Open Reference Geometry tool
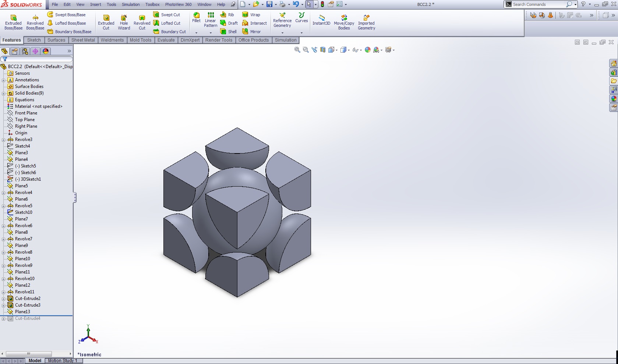 282,20
